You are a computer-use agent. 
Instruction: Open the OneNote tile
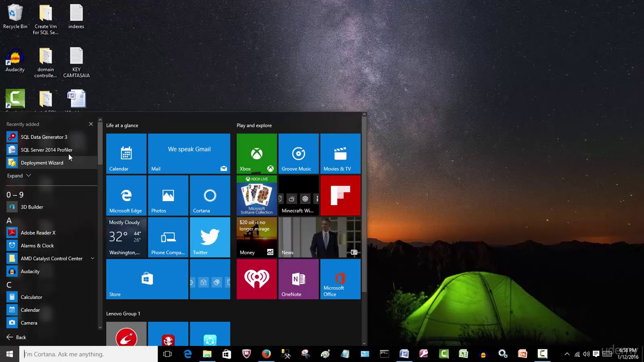click(x=298, y=279)
